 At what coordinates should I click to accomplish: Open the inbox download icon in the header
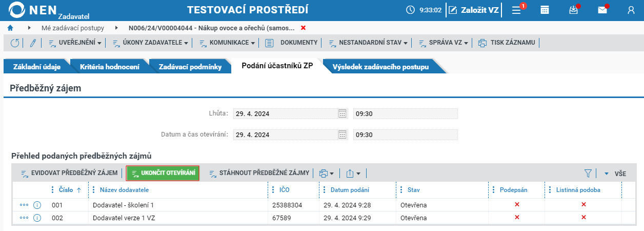pyautogui.click(x=574, y=10)
